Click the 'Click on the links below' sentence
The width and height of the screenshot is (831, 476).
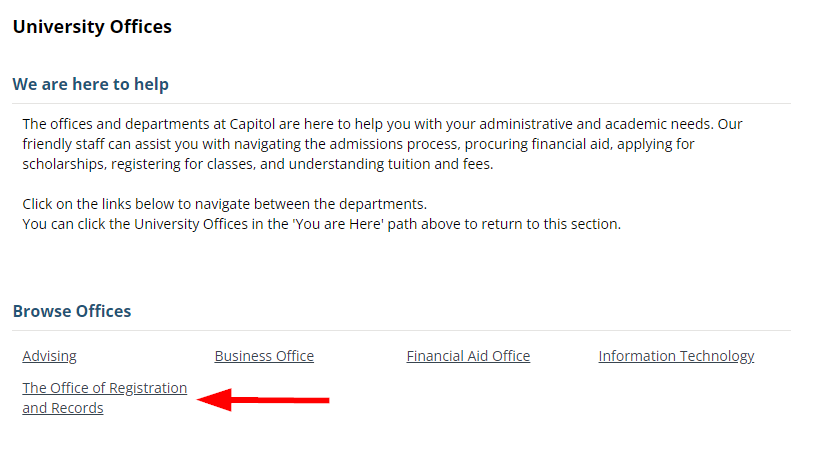click(x=224, y=204)
